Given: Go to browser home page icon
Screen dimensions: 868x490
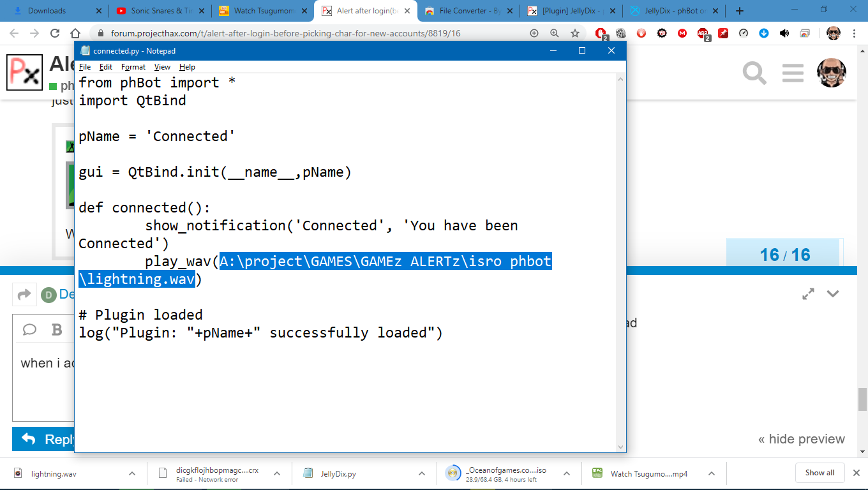Looking at the screenshot, I should tap(75, 33).
